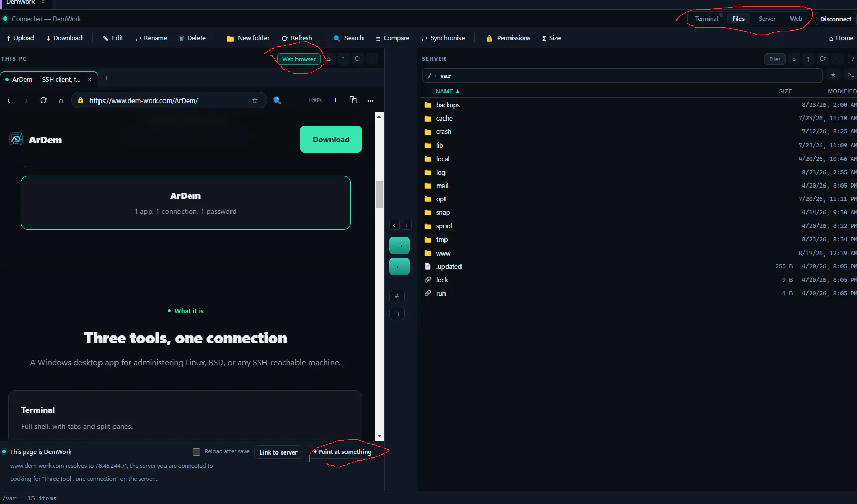Screen dimensions: 857x504
Task: Bookmark the page with the star icon
Action: click(255, 100)
